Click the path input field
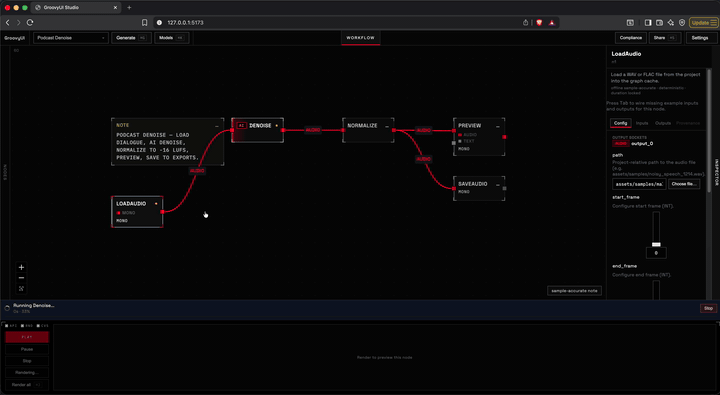The height and width of the screenshot is (395, 720). 639,184
